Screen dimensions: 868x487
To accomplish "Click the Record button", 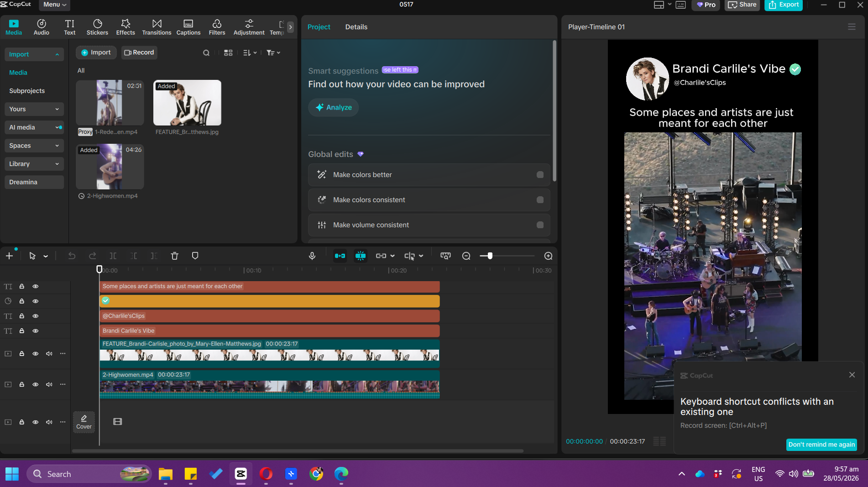I will click(139, 52).
